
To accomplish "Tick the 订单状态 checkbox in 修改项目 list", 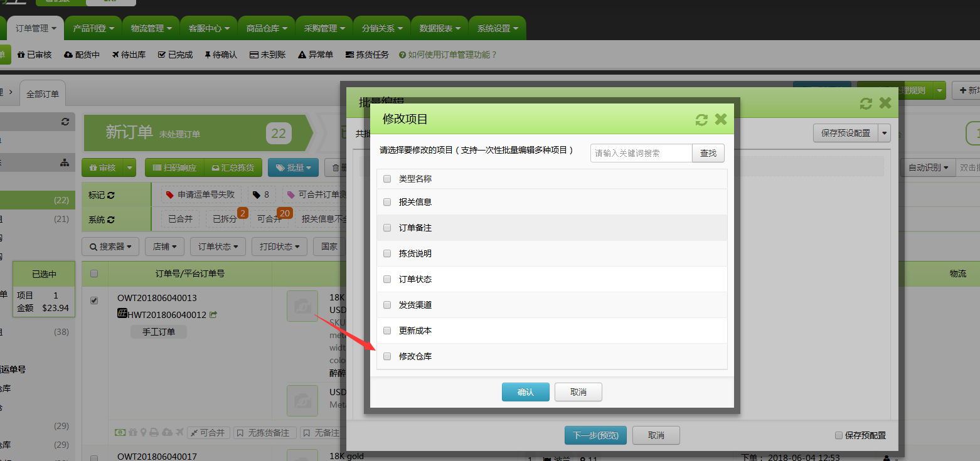I will click(x=387, y=279).
